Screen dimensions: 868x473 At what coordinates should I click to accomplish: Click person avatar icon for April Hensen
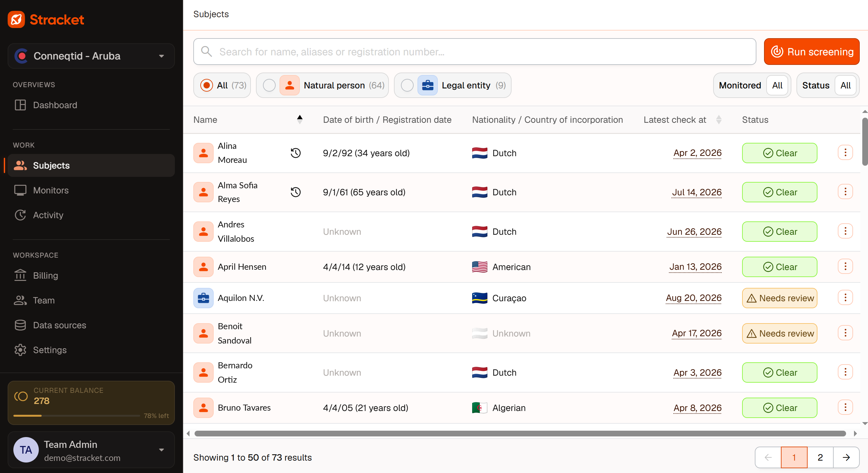[203, 267]
